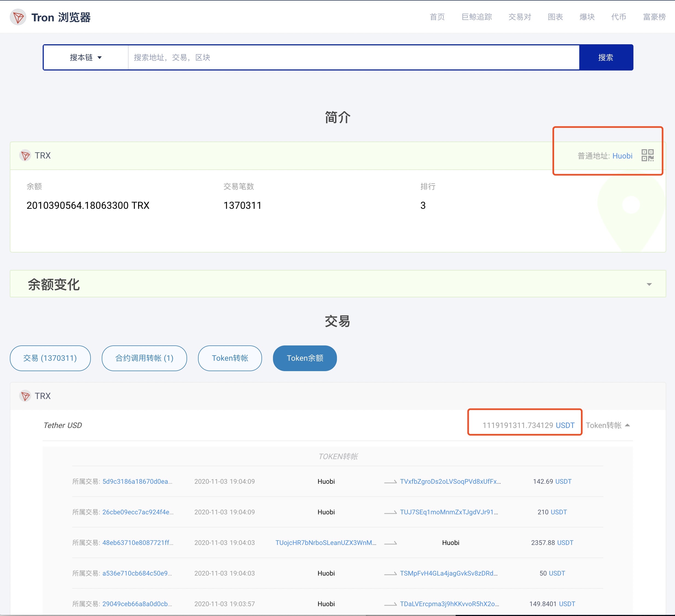Click the timestamp 2020-11-03 19:03:57
Image resolution: width=675 pixels, height=616 pixels.
[224, 604]
